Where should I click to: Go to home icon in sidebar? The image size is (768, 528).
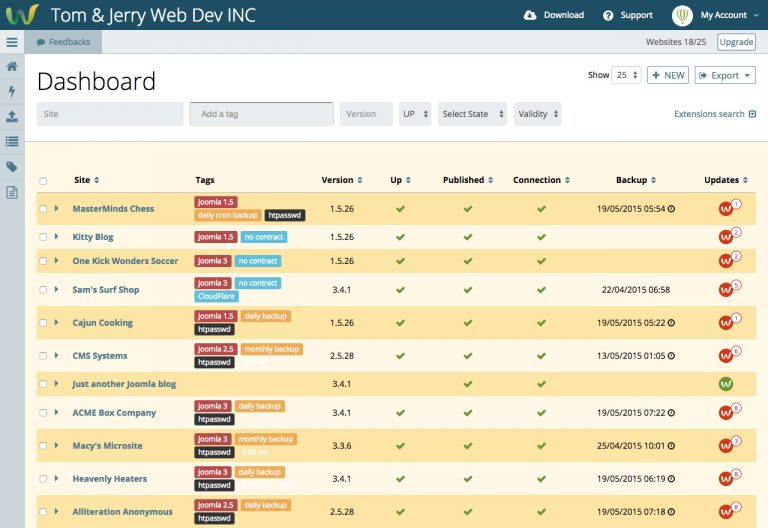[x=12, y=66]
